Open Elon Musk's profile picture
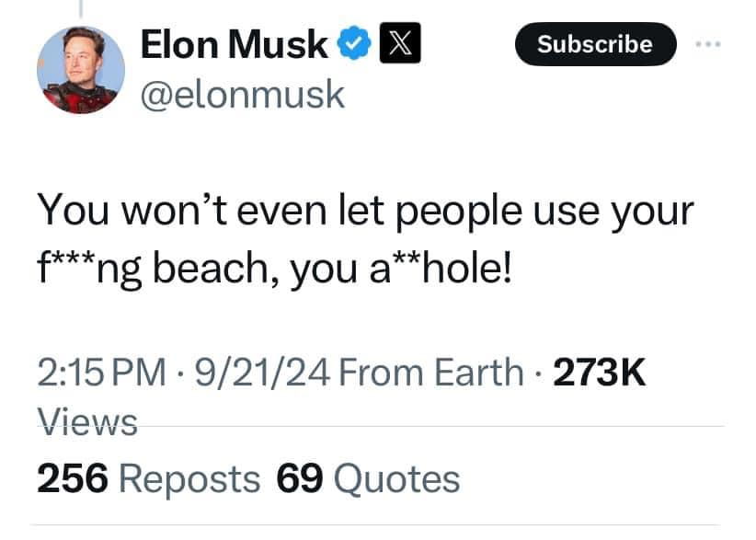This screenshot has height=540, width=756. (x=79, y=71)
